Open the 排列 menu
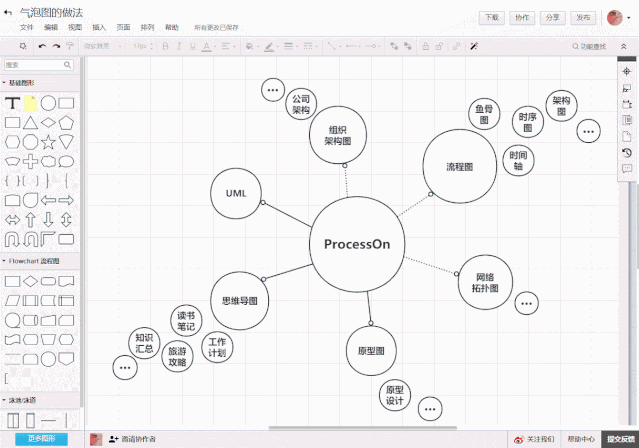 click(x=148, y=27)
